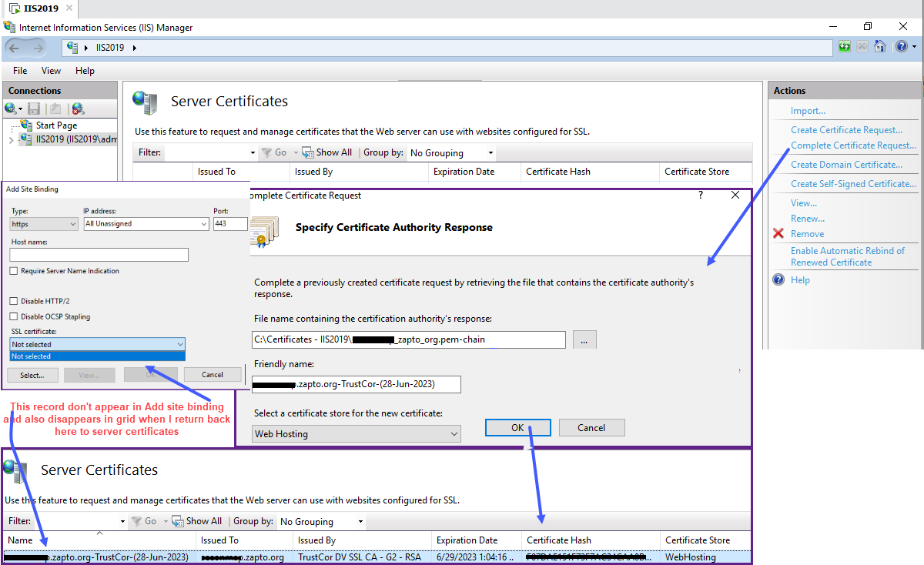Click Show All in the upper filter bar
Image resolution: width=924 pixels, height=565 pixels.
pos(327,152)
